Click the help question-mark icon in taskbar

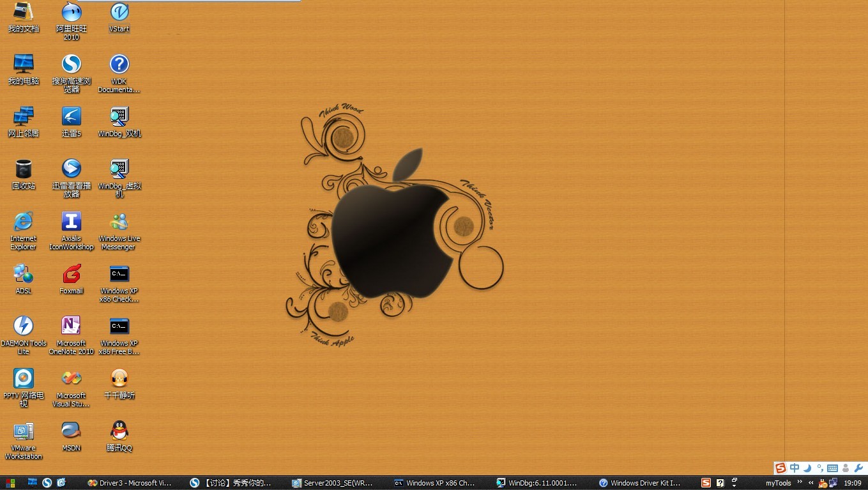point(720,483)
